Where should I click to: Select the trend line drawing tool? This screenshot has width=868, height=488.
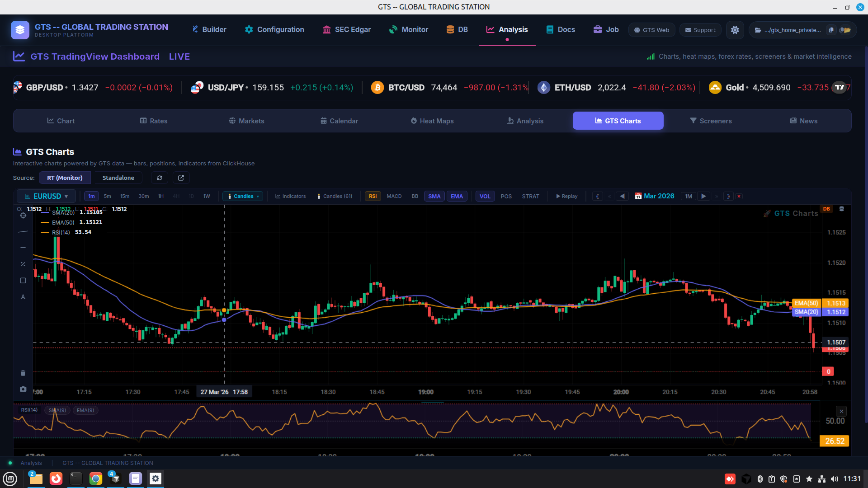coord(23,232)
